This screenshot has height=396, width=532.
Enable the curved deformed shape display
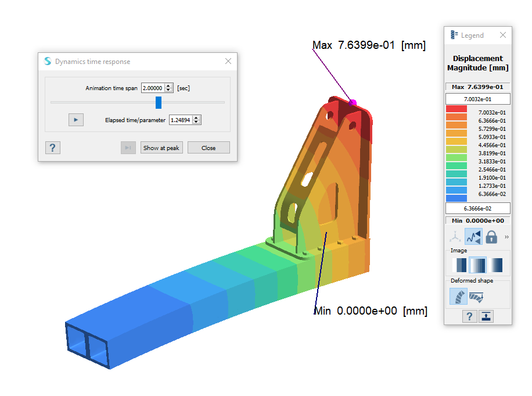pyautogui.click(x=458, y=297)
